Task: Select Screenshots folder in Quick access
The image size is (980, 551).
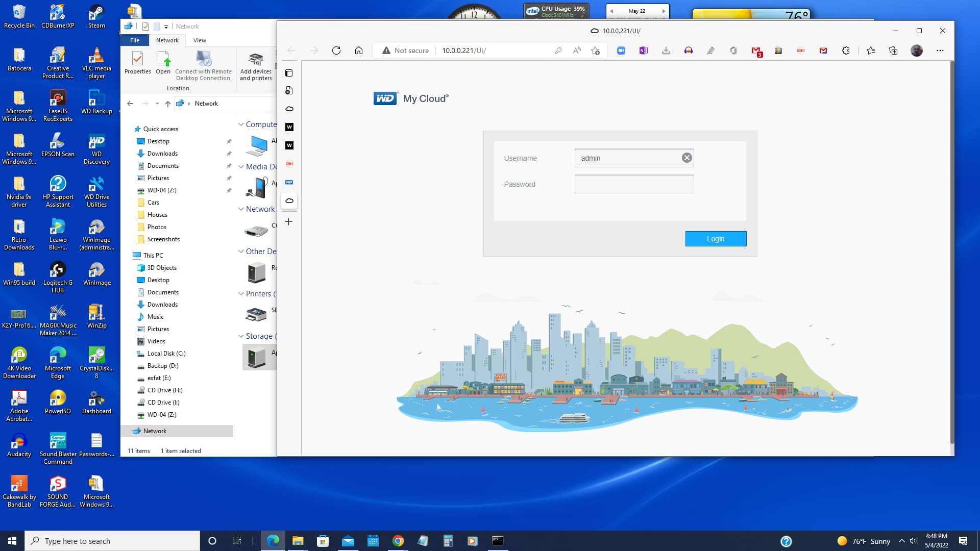Action: pos(163,239)
